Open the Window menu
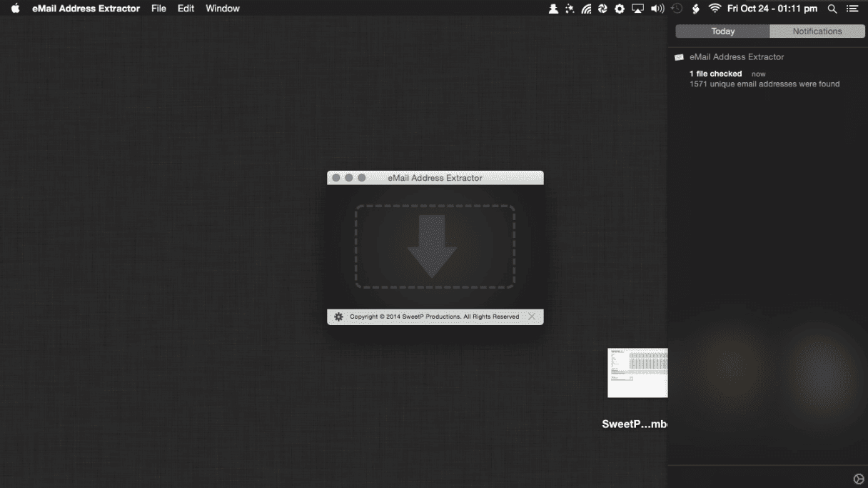This screenshot has height=488, width=868. pyautogui.click(x=223, y=9)
